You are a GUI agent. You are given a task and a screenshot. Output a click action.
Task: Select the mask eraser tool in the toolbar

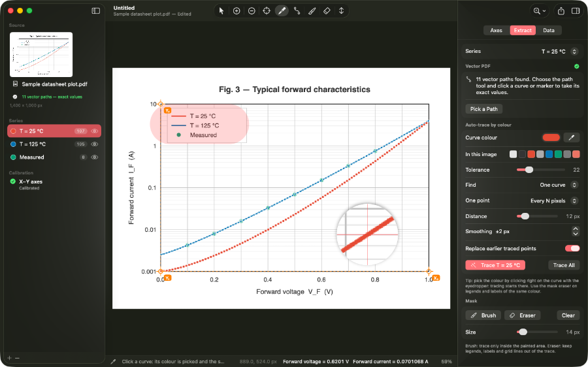click(327, 11)
